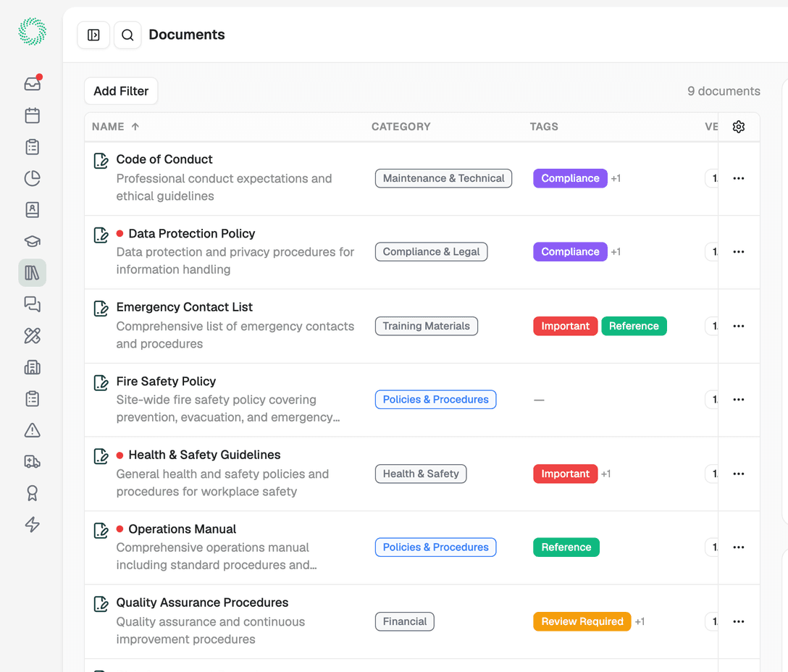Click document icon beside Fire Safety Policy
Viewport: 788px width, 672px height.
(101, 383)
